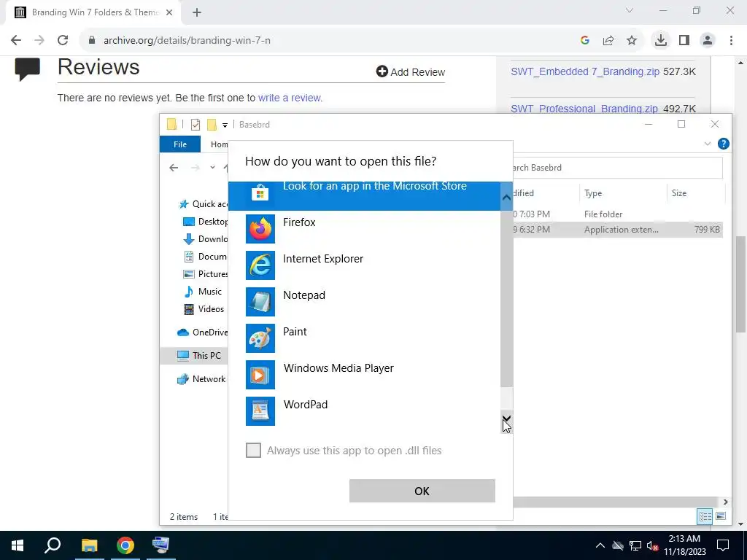Download SWT_Professional_Branding.zip

pos(584,109)
